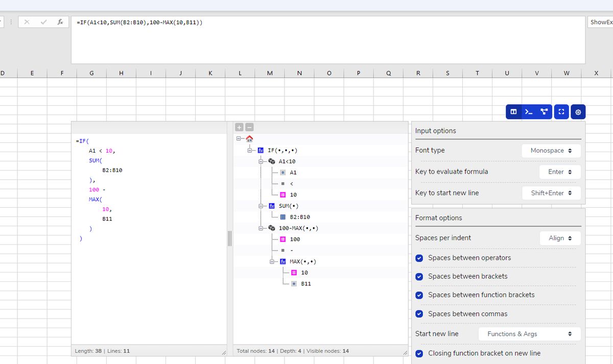Click the fx icon beside IF(•,•,•)
This screenshot has height=364, width=613.
pos(261,150)
